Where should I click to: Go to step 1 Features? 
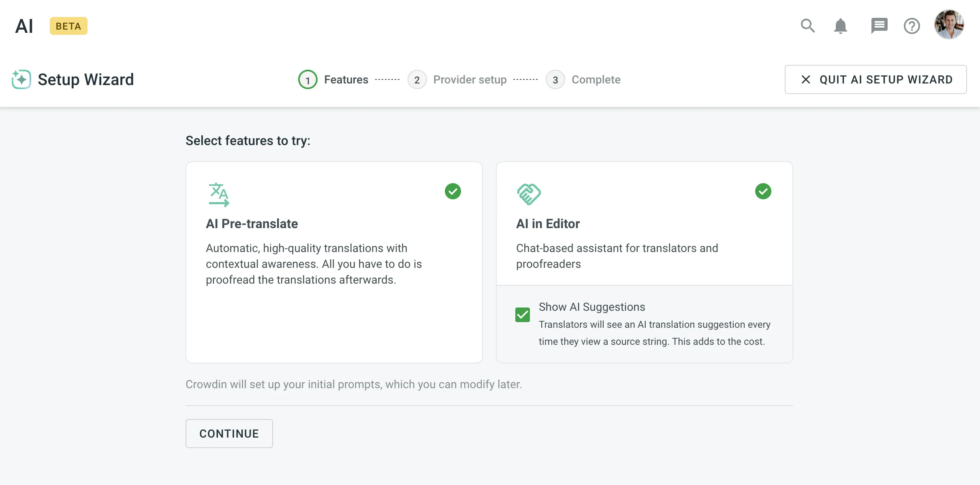tap(333, 79)
